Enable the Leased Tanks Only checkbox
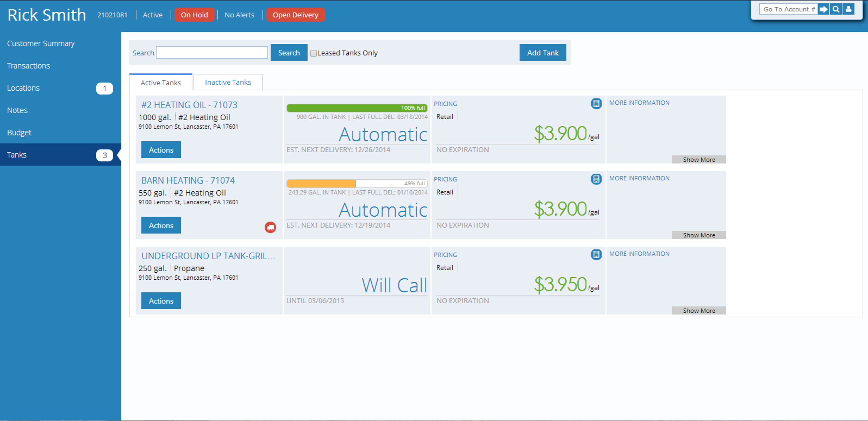This screenshot has width=868, height=421. (x=313, y=53)
